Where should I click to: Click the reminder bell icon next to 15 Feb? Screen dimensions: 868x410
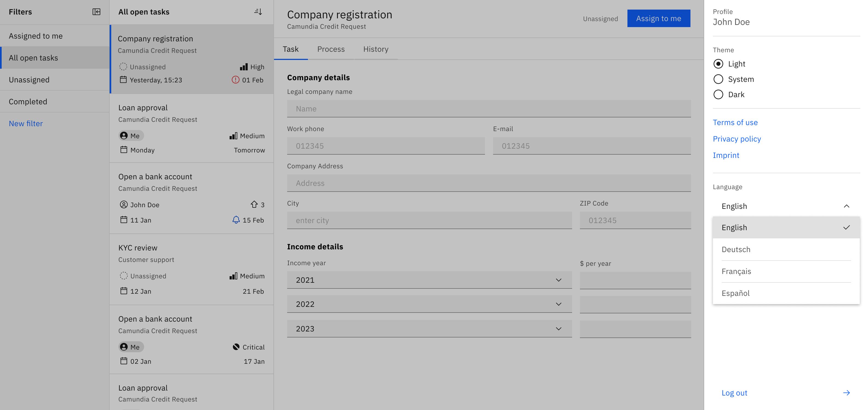click(x=236, y=220)
